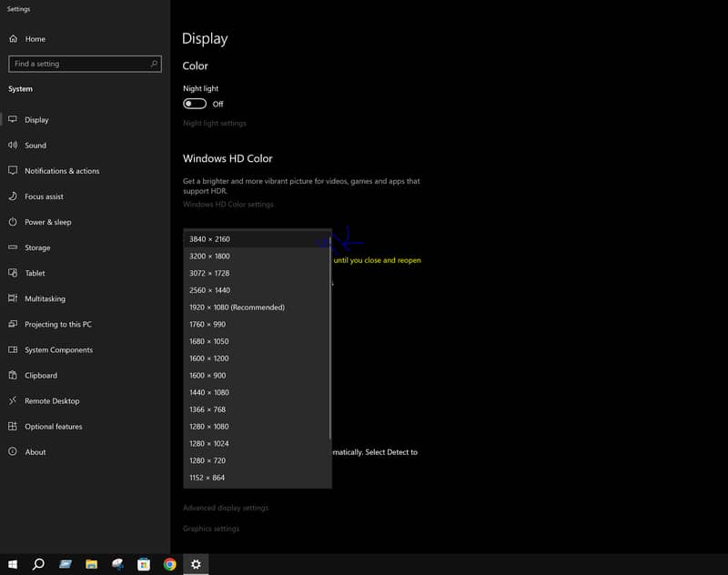
Task: Pick 1680 × 1050 resolution
Action: (x=258, y=341)
